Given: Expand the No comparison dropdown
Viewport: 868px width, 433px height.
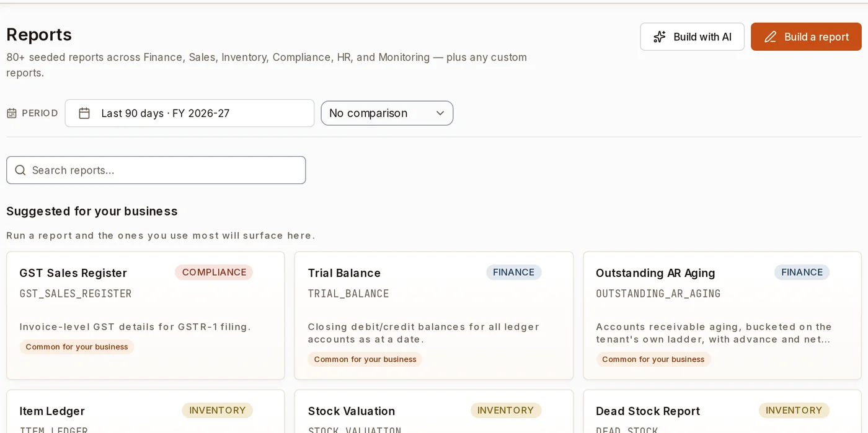Looking at the screenshot, I should [387, 113].
